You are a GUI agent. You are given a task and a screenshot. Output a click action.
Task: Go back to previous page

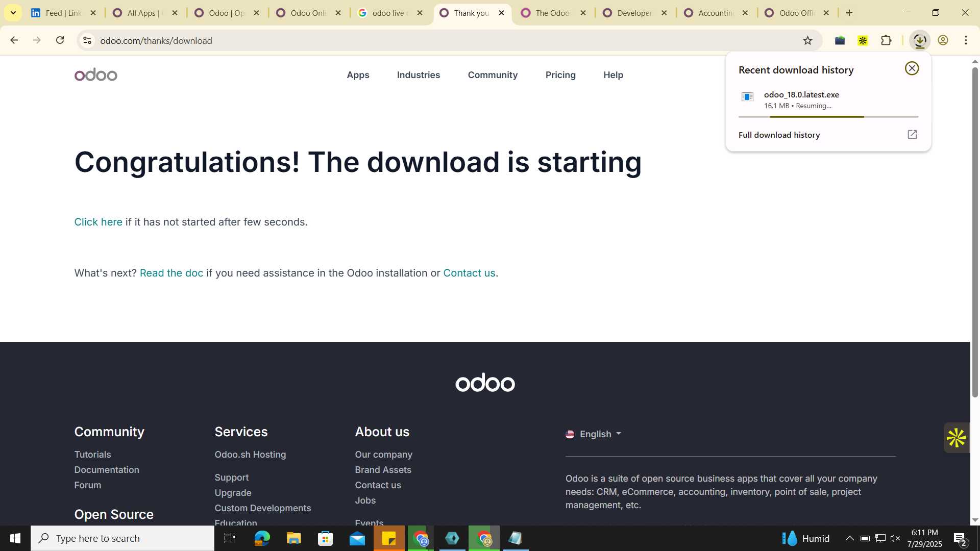click(x=14, y=40)
